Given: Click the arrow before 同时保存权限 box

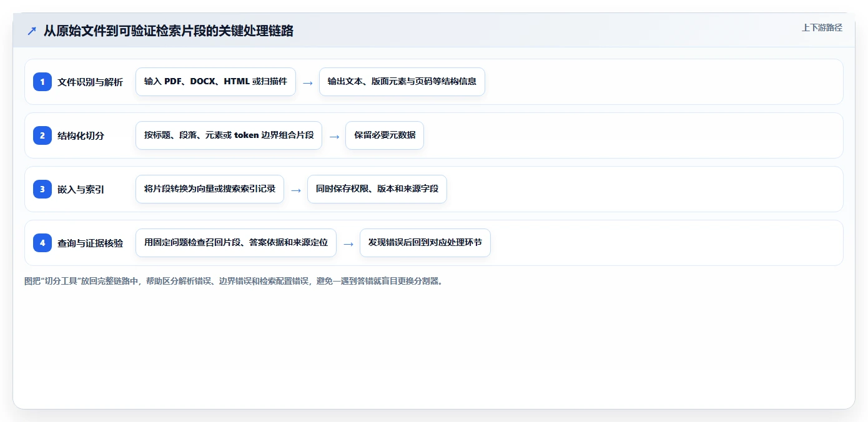Looking at the screenshot, I should pyautogui.click(x=296, y=190).
